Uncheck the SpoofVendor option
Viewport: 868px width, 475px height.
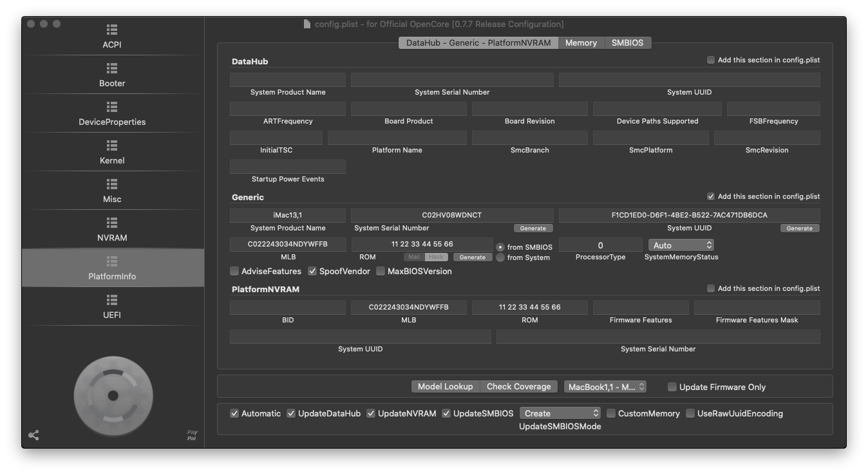pyautogui.click(x=313, y=271)
